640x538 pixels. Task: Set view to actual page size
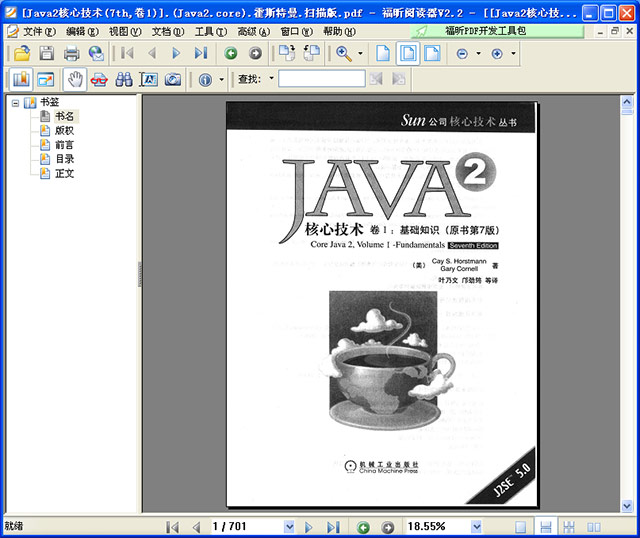point(383,53)
